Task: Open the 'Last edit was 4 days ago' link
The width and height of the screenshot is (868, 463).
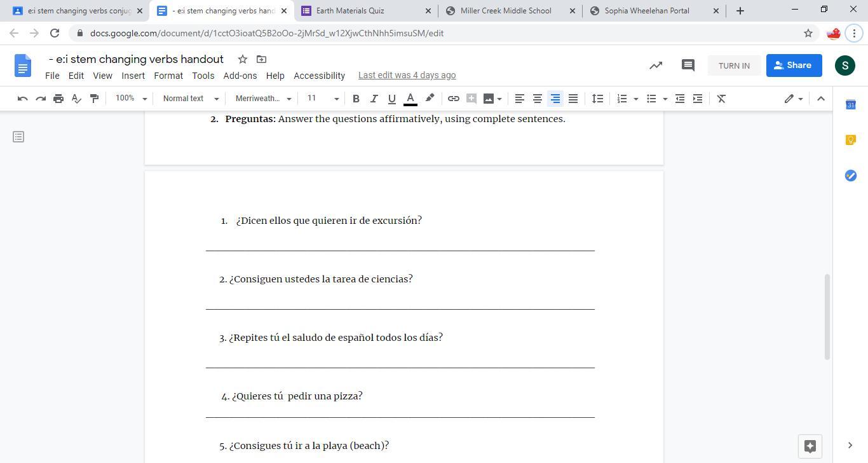Action: 407,76
